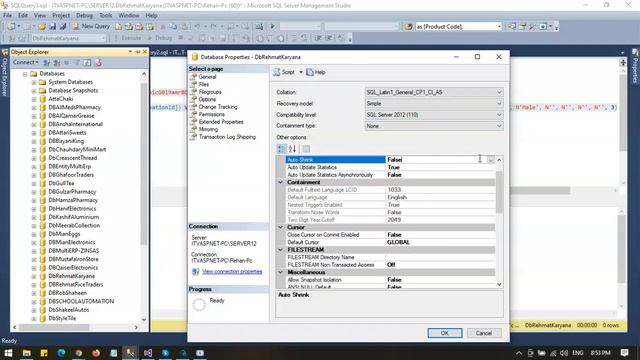Open the Recovery model dropdown
Viewport: 640px width, 360px height.
[x=433, y=104]
